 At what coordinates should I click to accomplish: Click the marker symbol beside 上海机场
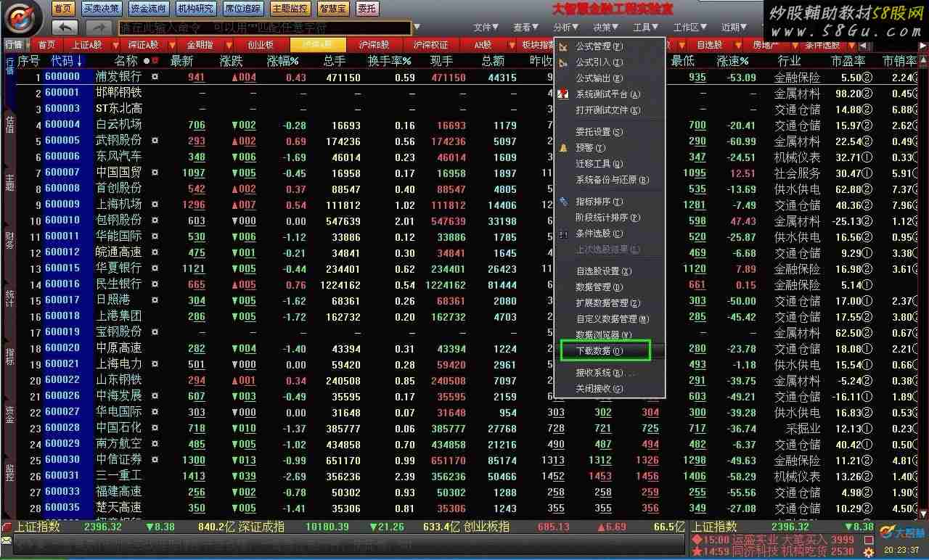point(154,205)
